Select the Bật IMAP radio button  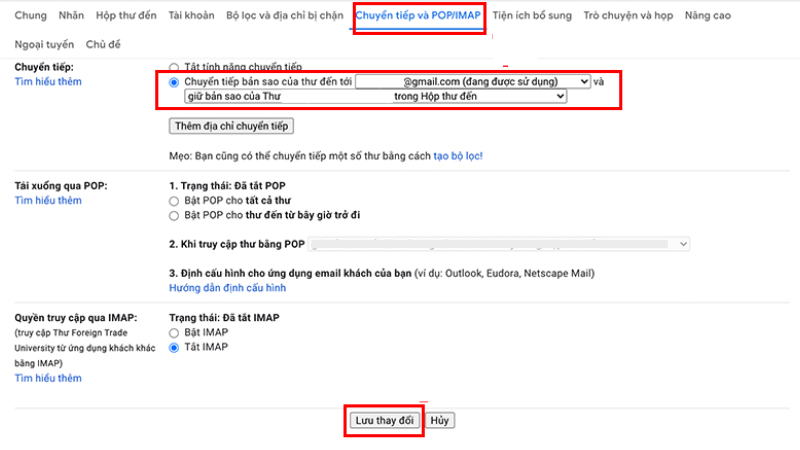[x=174, y=333]
